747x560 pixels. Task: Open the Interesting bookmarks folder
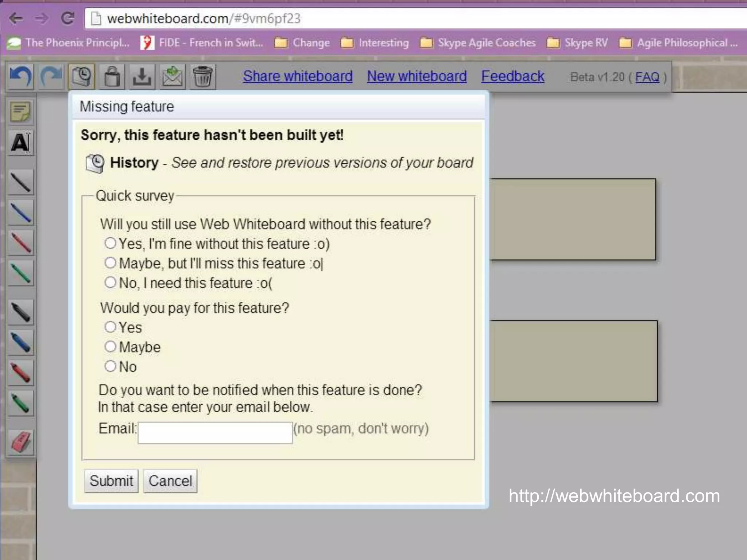pyautogui.click(x=375, y=43)
